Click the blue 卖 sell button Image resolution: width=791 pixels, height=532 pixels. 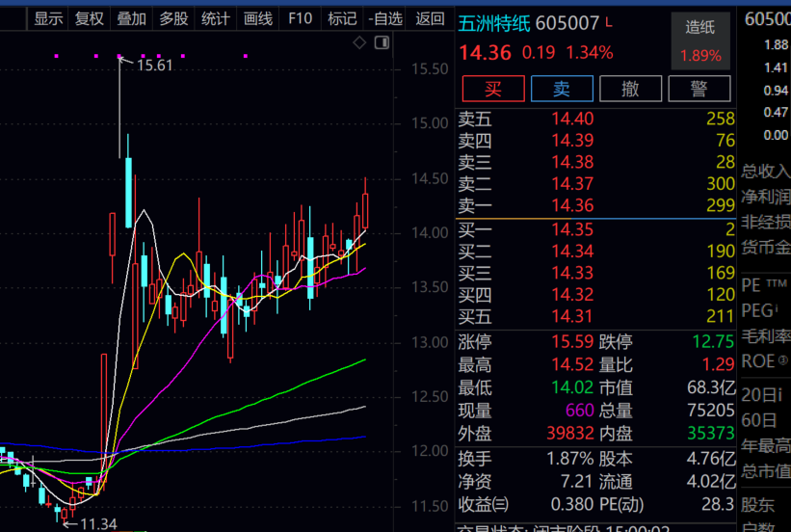(562, 89)
